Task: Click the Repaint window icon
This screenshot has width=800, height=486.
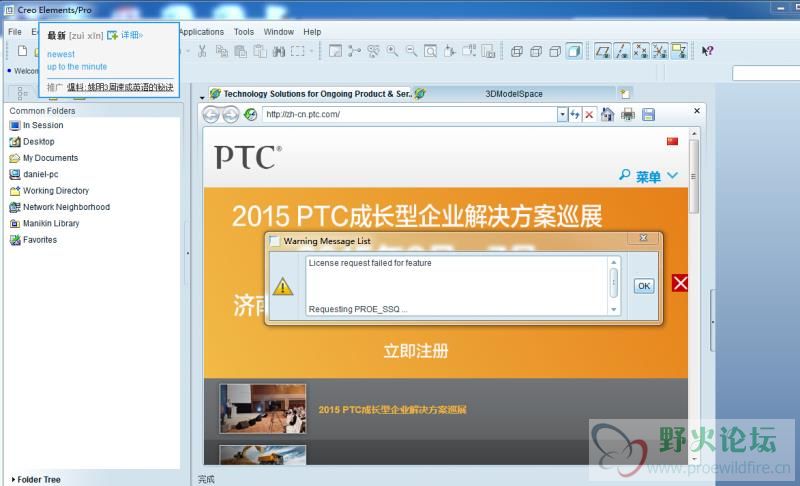Action: 335,50
